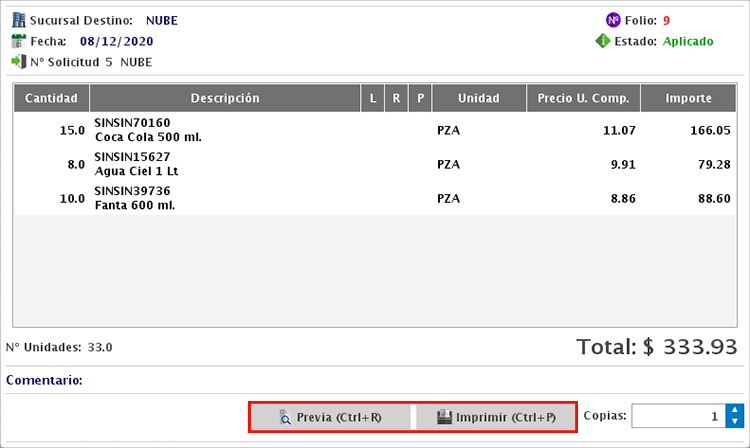Screen dimensions: 750x448
Task: Click the N° Solicitud arrow icon
Action: pyautogui.click(x=18, y=62)
